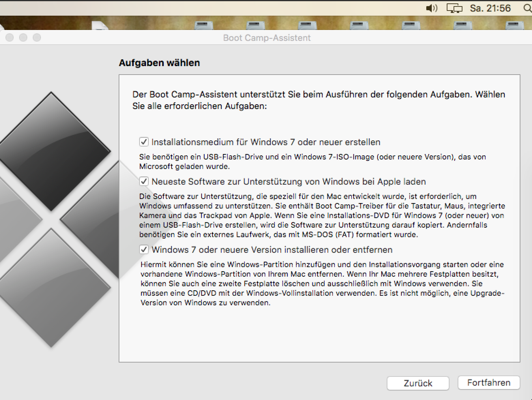Continue with the Fortfahren button

(x=489, y=383)
